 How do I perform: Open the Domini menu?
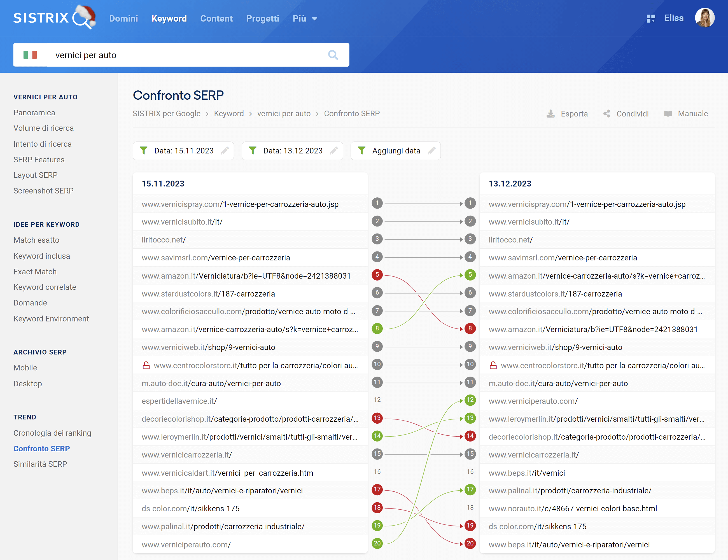tap(123, 19)
